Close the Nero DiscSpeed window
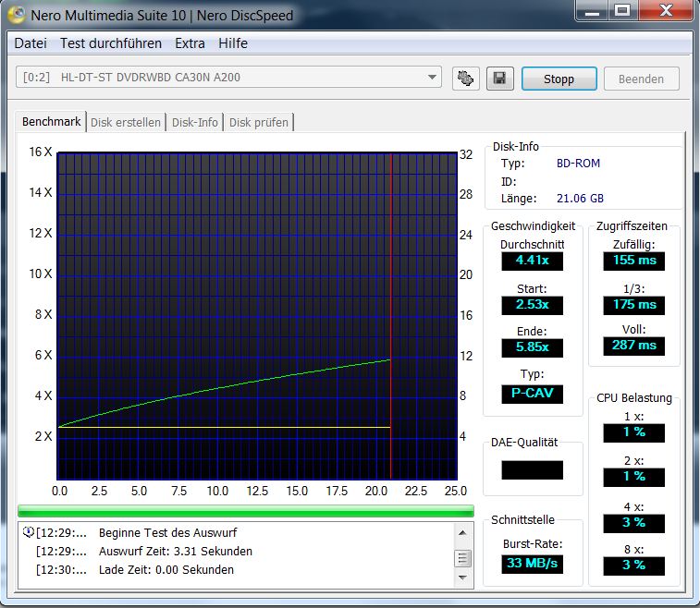700x608 pixels. tap(666, 11)
